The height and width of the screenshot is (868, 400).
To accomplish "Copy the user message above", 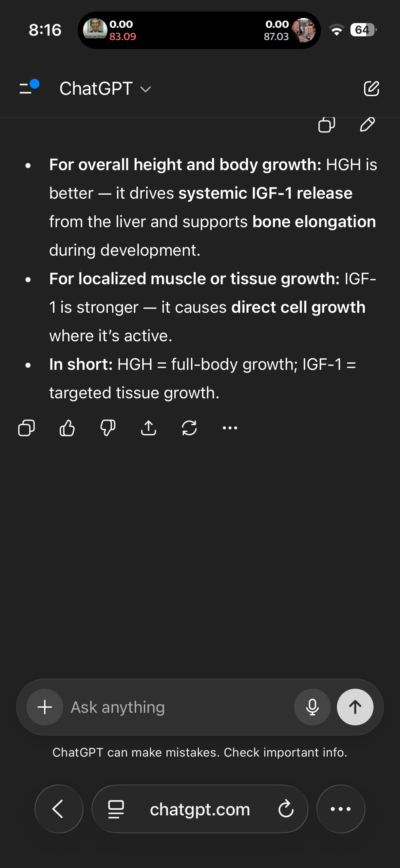I will (x=326, y=124).
